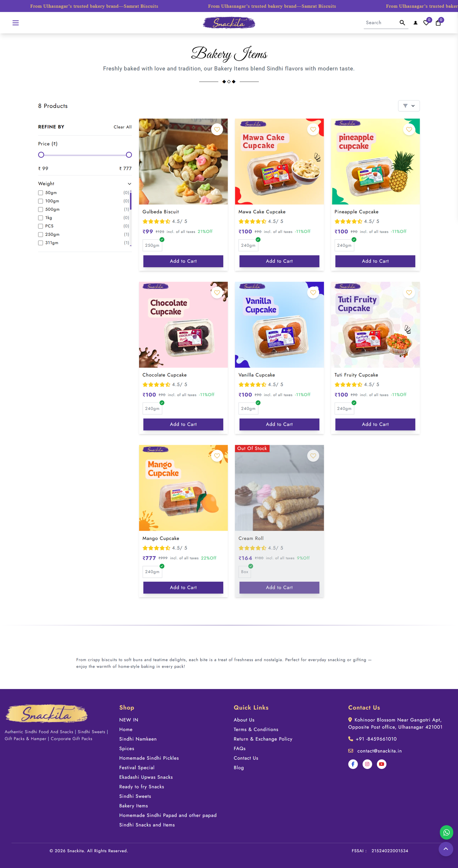Open the user account icon
458x868 pixels.
click(415, 23)
